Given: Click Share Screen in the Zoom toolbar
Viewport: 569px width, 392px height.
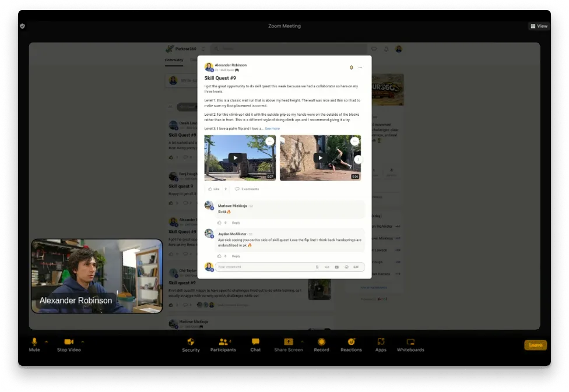Looking at the screenshot, I should tap(289, 345).
